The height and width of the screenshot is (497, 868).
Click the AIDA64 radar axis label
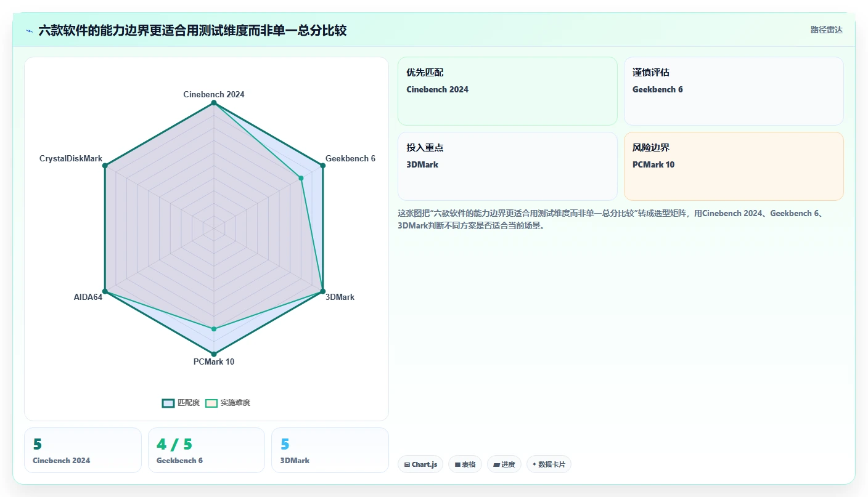[x=88, y=297]
